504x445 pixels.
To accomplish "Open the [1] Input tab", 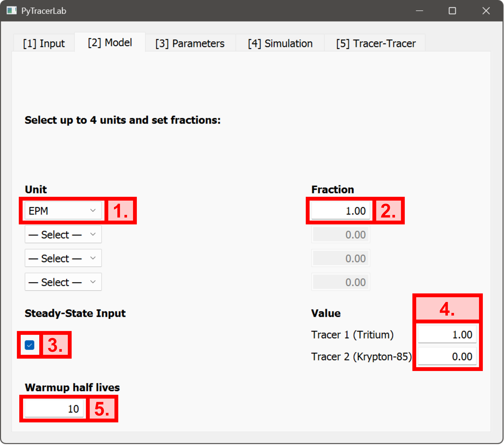I will 44,43.
